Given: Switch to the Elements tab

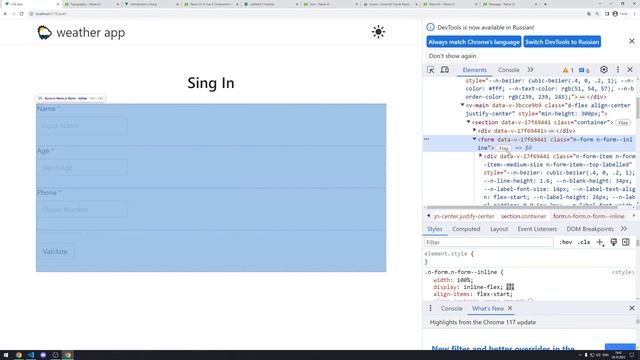Looking at the screenshot, I should coord(474,70).
